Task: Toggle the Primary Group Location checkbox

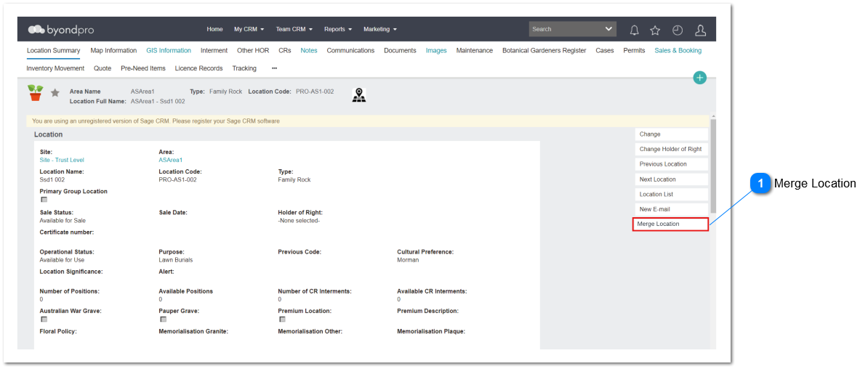Action: (44, 200)
